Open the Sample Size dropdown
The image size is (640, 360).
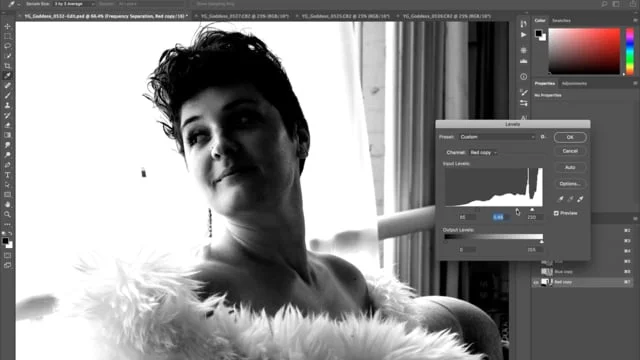click(74, 4)
